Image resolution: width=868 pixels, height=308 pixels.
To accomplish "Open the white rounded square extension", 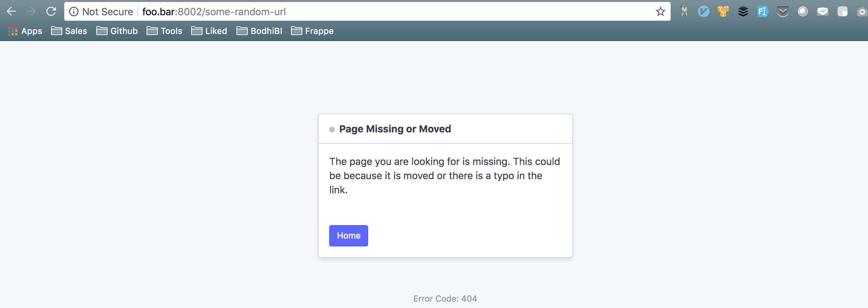I will click(x=843, y=12).
